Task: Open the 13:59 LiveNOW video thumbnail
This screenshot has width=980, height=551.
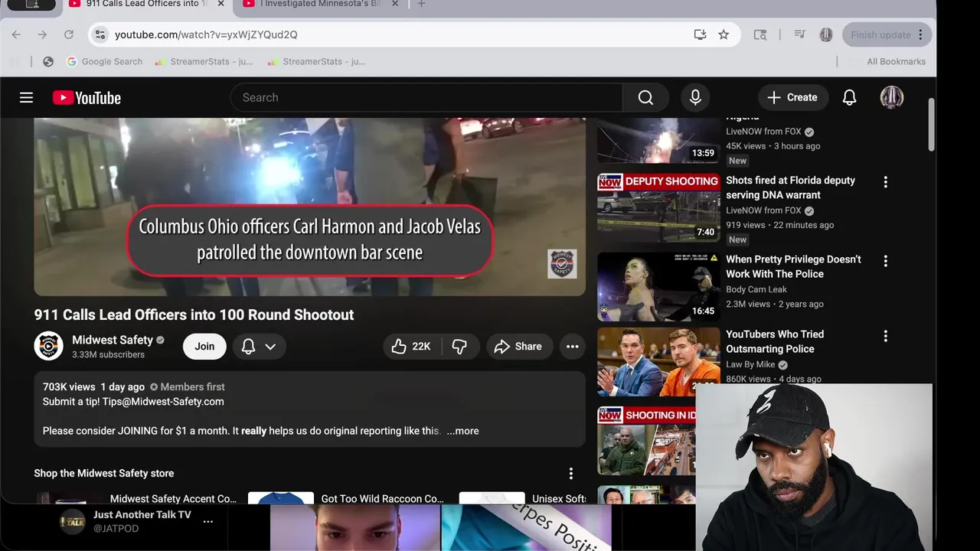Action: 658,141
